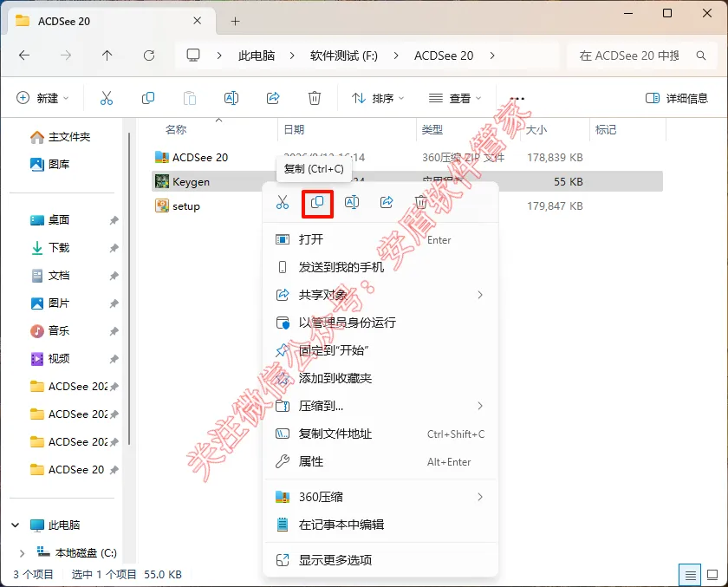Sort by the 大小 column header
728x587 pixels.
[x=536, y=129]
